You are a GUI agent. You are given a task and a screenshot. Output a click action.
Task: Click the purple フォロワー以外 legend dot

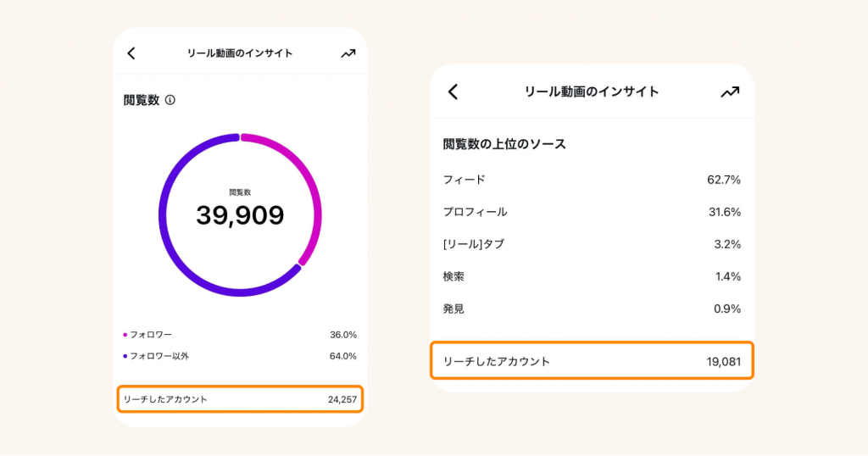[x=125, y=356]
